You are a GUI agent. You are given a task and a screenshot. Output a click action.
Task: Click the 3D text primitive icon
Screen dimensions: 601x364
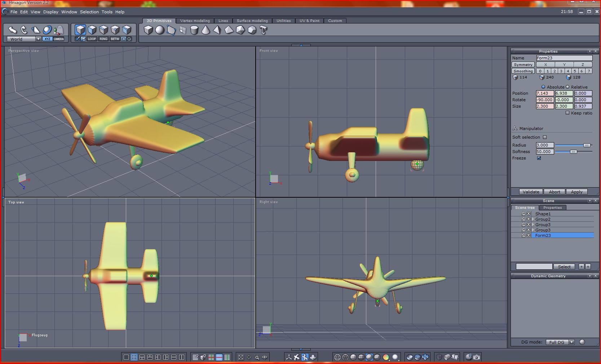(x=264, y=30)
